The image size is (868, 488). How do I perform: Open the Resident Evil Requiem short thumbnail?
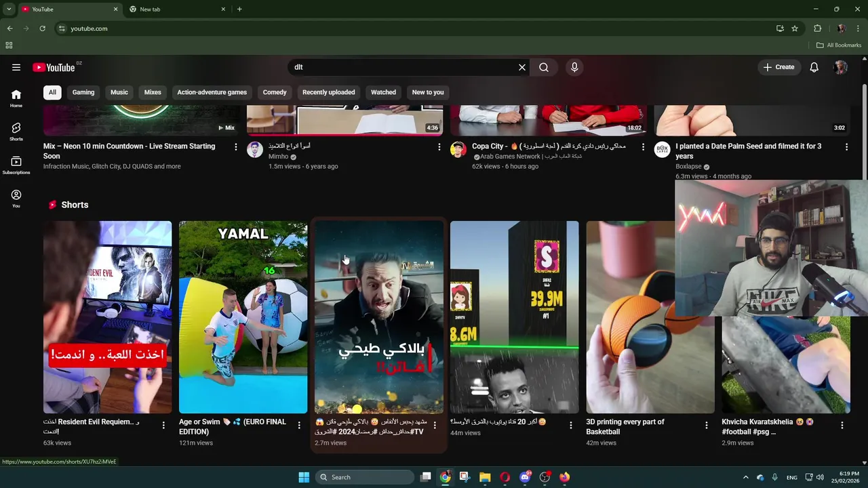click(x=107, y=317)
